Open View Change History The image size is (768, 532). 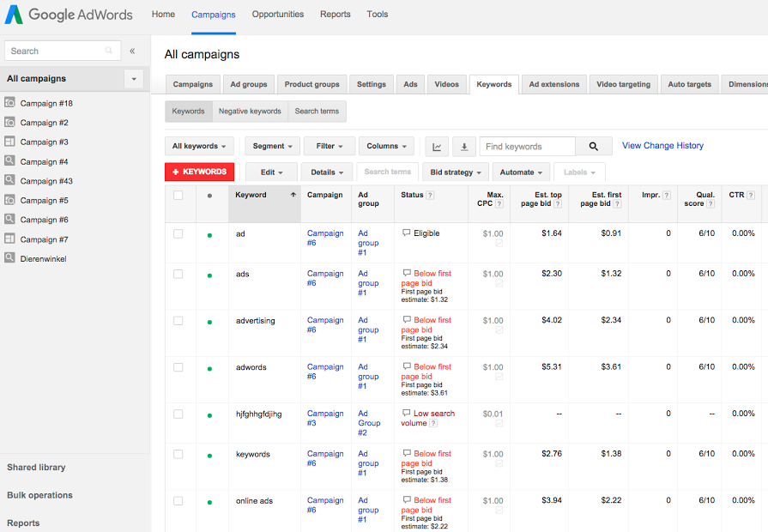pos(662,145)
